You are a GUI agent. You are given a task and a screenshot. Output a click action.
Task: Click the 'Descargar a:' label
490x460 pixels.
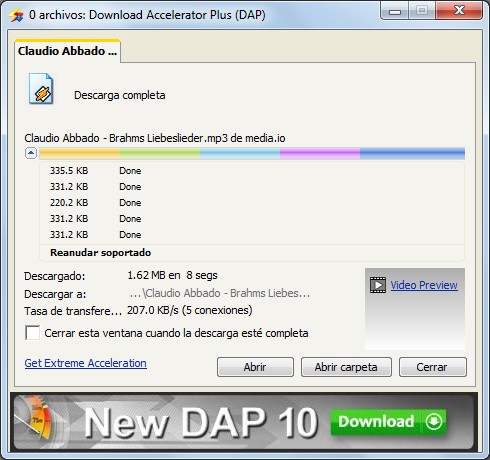point(55,294)
